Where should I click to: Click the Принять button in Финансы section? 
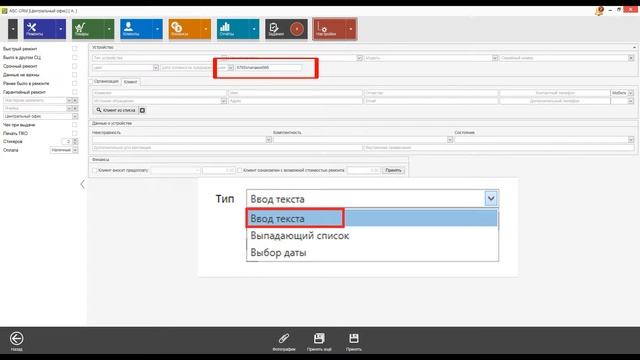(393, 170)
